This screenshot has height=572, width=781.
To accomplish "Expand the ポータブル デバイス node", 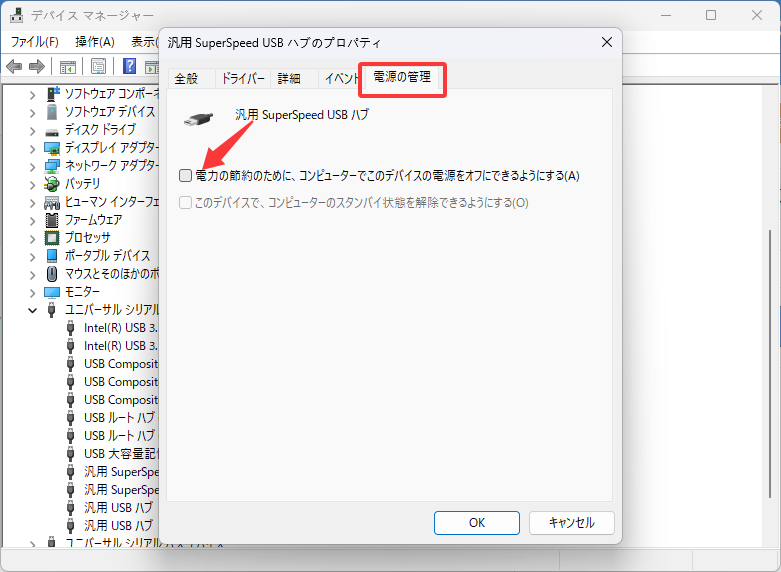I will coord(32,257).
